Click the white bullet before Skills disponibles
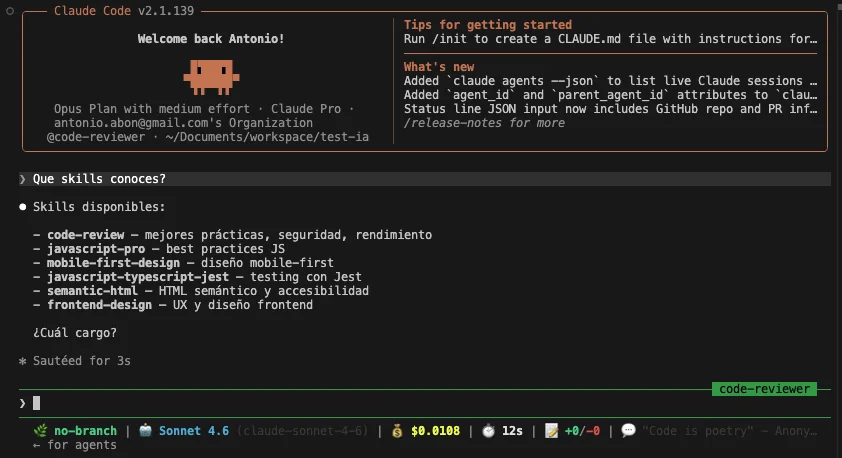This screenshot has height=458, width=842. (x=23, y=207)
